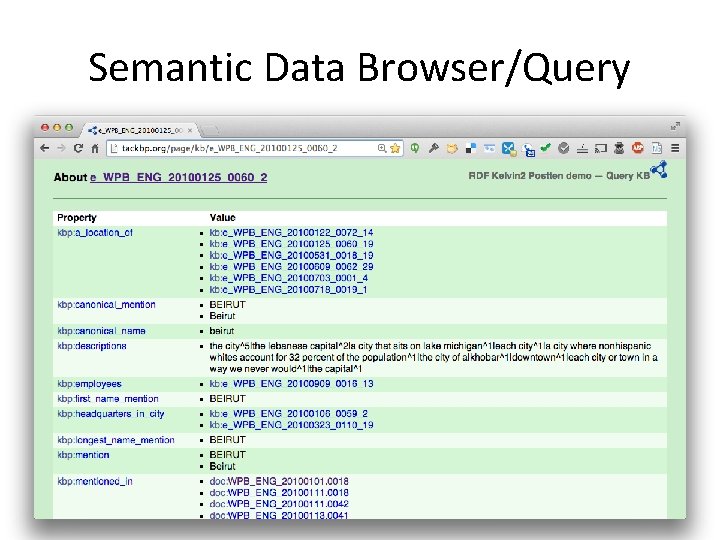Image resolution: width=720 pixels, height=540 pixels.
Task: Open the home page via the house icon
Action: pos(95,148)
